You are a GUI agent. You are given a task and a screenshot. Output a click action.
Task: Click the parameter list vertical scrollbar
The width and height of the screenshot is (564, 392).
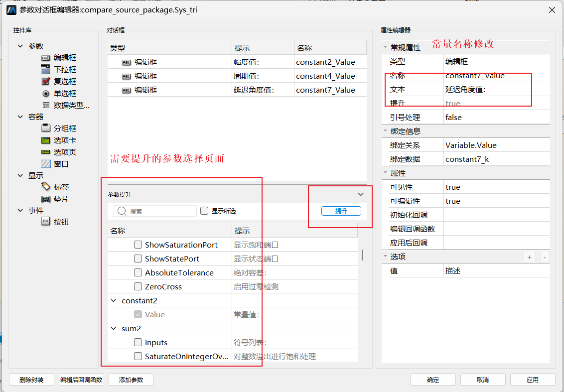(x=362, y=255)
